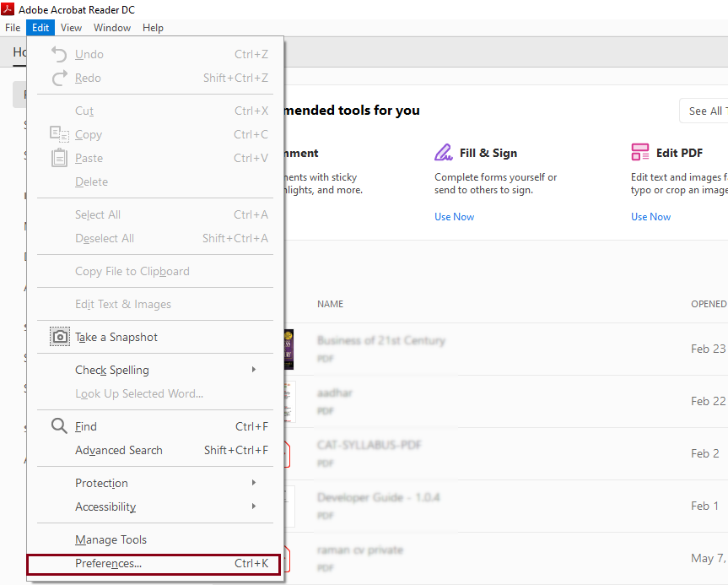Click the Feb 22 opened date

[x=708, y=401]
